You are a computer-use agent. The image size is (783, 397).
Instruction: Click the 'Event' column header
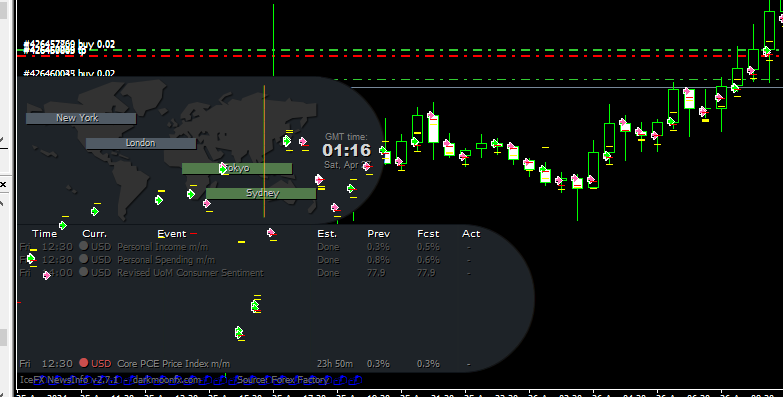tap(172, 234)
